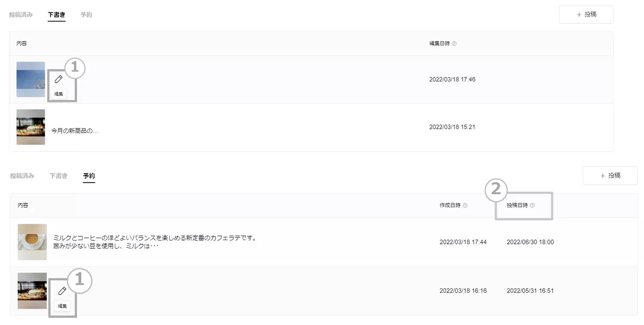Open the blue sky draft thumbnail

point(31,79)
